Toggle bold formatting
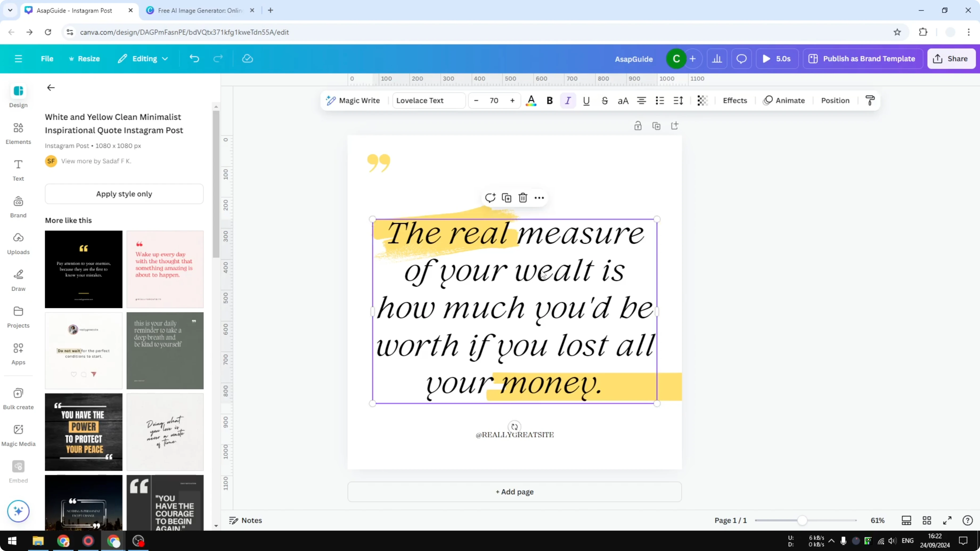This screenshot has height=551, width=980. pos(549,101)
